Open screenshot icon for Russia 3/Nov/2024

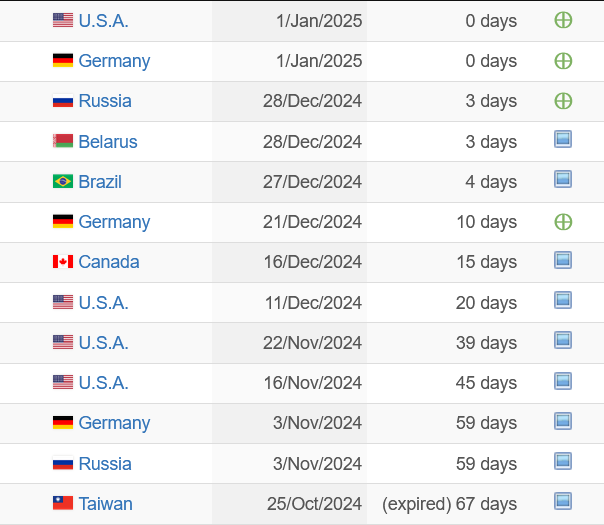click(563, 461)
